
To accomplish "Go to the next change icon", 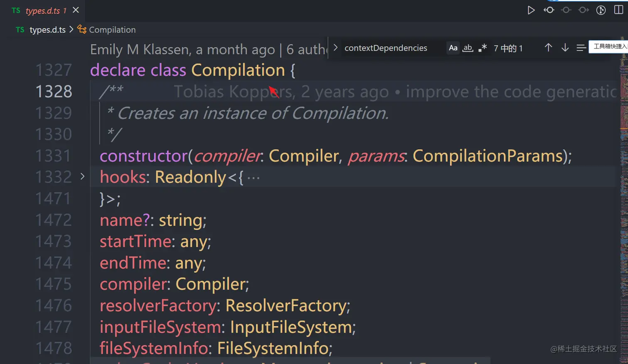I will 584,10.
